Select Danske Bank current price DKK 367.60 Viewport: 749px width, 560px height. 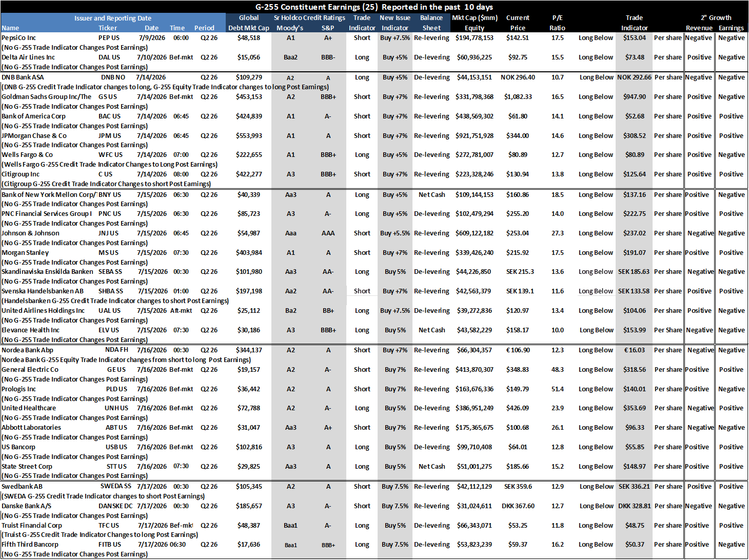(518, 506)
